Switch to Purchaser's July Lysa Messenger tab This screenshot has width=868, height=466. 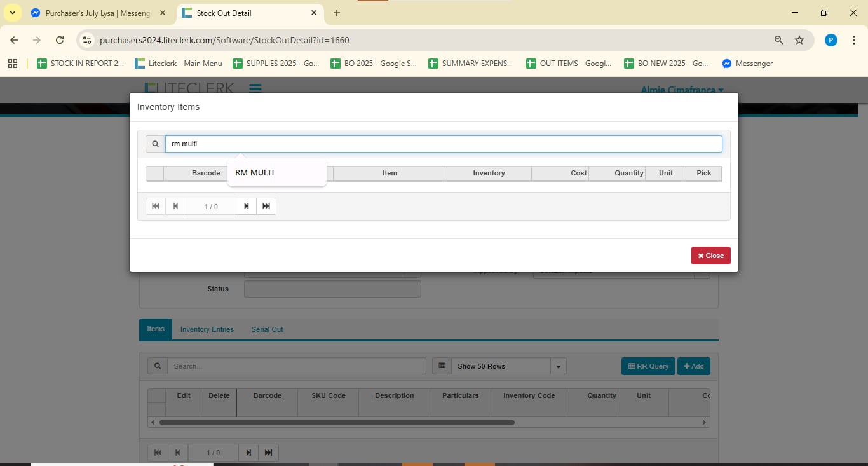[98, 13]
